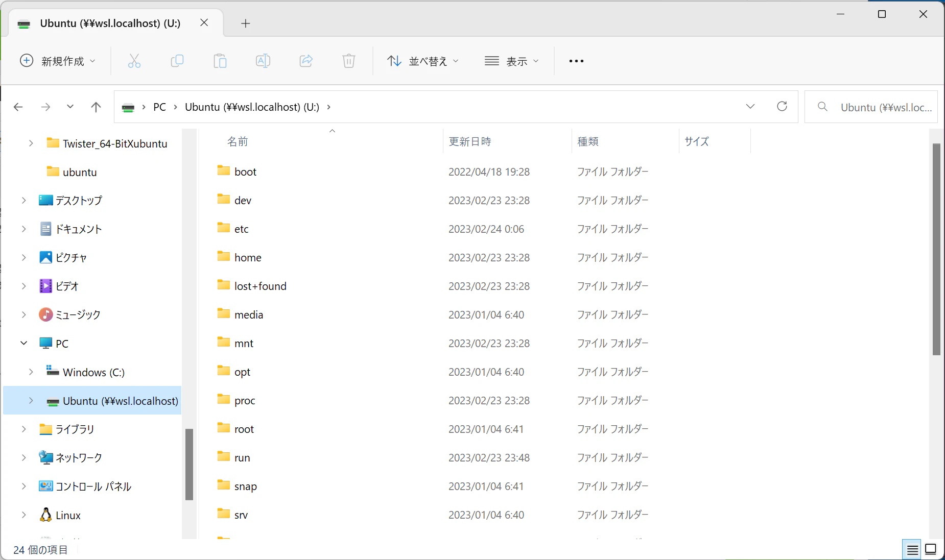The image size is (945, 560).
Task: Click the boot folder icon
Action: point(223,171)
